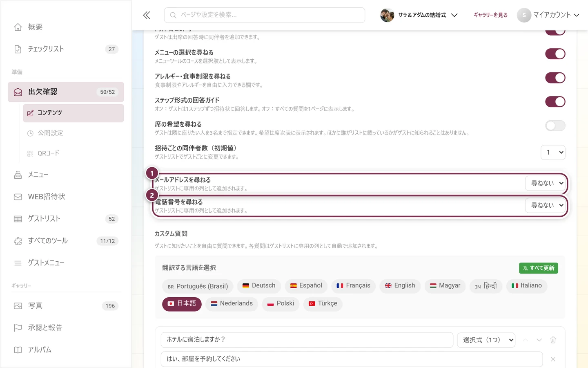The height and width of the screenshot is (368, 588).
Task: Collapse sidebar with double chevron icon
Action: coord(147,15)
